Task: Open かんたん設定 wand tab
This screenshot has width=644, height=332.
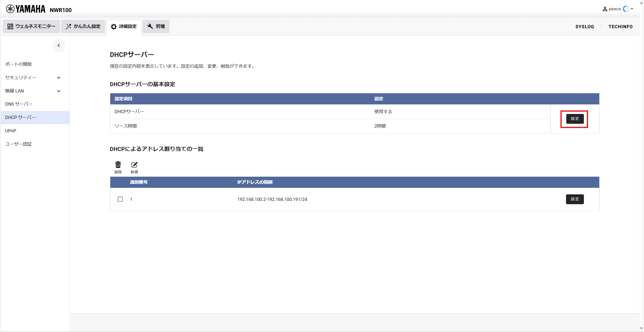Action: (x=83, y=26)
